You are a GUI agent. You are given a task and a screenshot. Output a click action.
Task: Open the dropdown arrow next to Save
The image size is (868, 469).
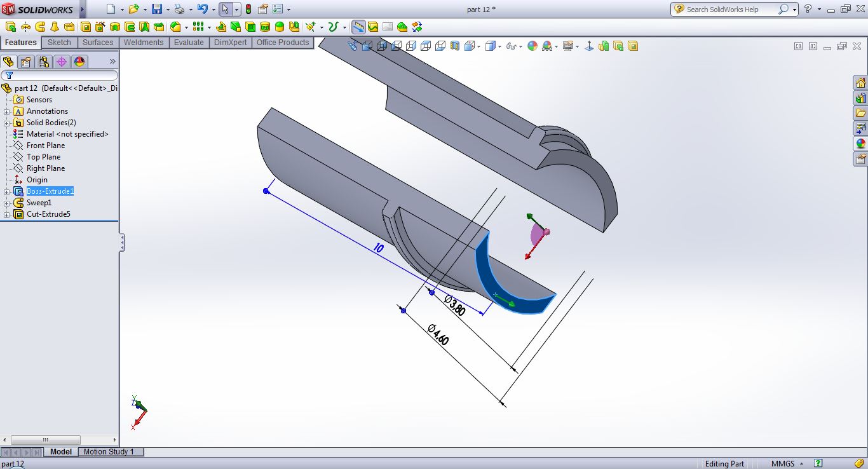(x=167, y=10)
